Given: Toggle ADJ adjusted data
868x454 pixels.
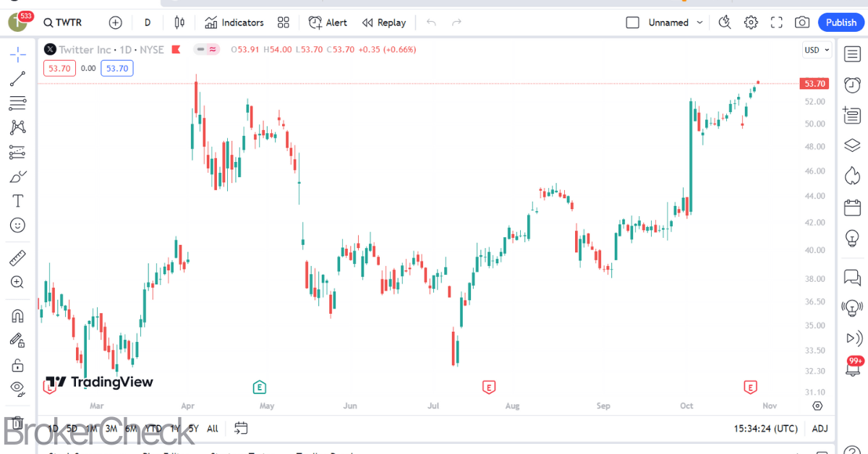Looking at the screenshot, I should (x=820, y=429).
